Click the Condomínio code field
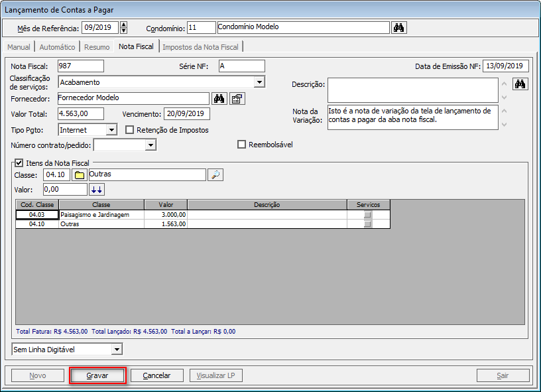The image size is (541, 392). pyautogui.click(x=202, y=28)
